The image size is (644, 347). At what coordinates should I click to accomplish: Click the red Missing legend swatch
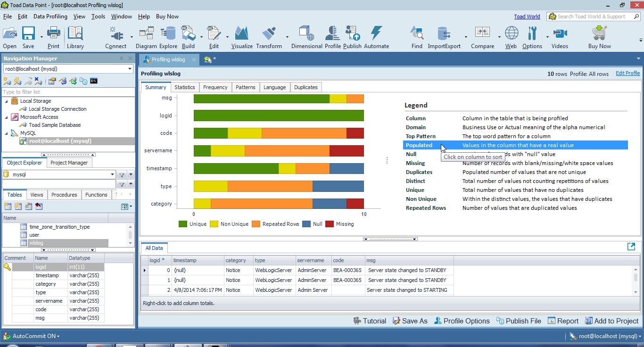329,224
